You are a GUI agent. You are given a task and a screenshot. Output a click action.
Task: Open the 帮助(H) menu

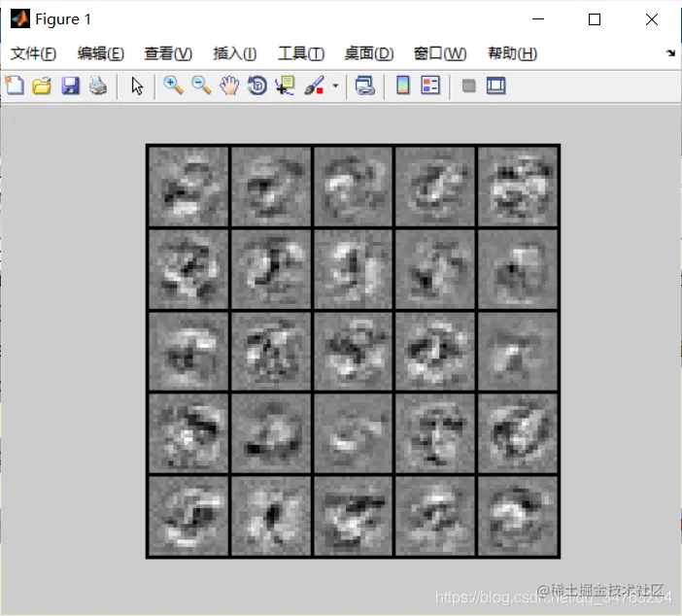click(512, 53)
